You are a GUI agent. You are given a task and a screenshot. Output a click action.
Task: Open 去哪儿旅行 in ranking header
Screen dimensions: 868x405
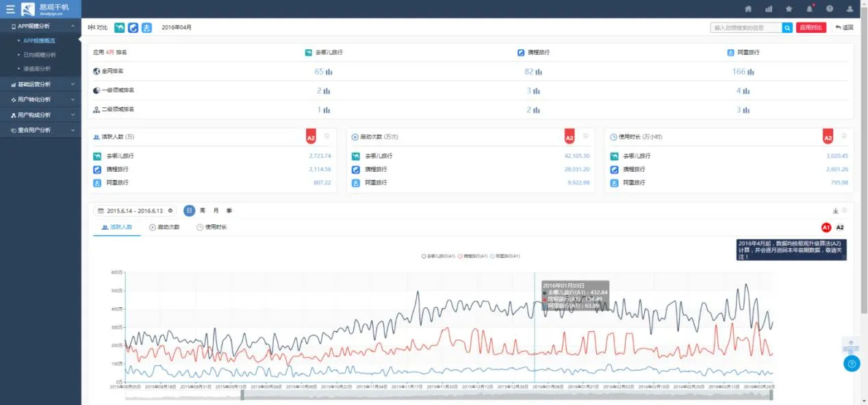(x=324, y=53)
